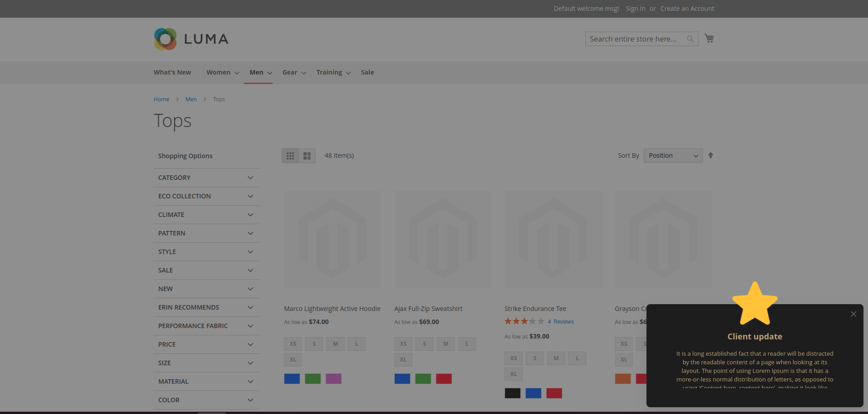This screenshot has height=414, width=868.
Task: Choose green color for Ajax Sweatshirt
Action: click(x=423, y=379)
